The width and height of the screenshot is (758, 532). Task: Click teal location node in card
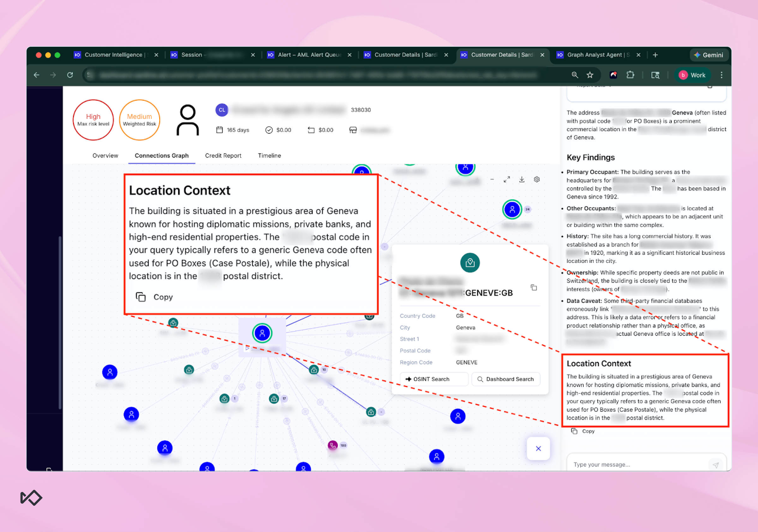[x=470, y=263]
